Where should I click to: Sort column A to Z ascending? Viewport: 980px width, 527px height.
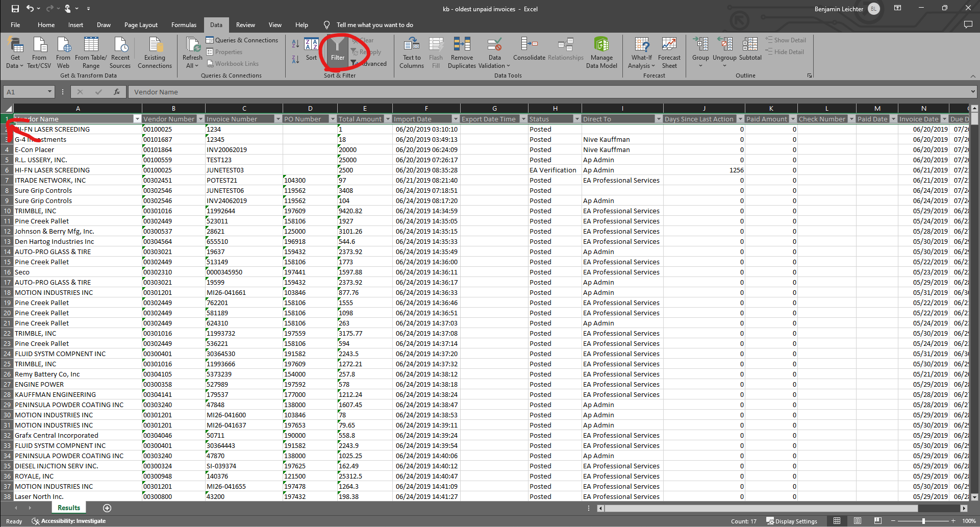click(x=295, y=44)
